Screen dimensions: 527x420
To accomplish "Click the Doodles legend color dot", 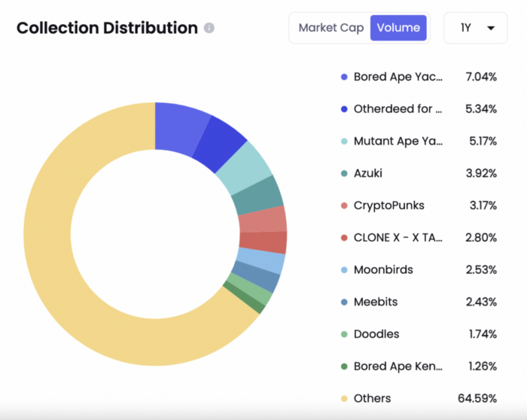I will click(344, 334).
